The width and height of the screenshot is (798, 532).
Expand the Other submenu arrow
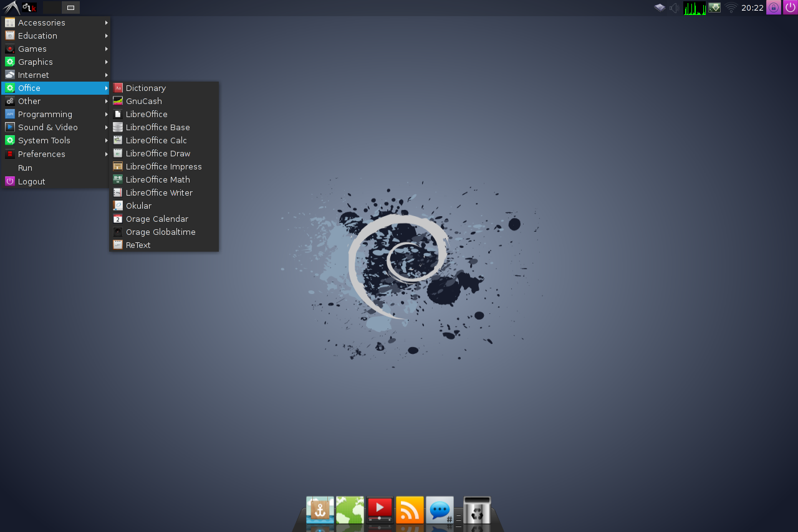pyautogui.click(x=107, y=101)
